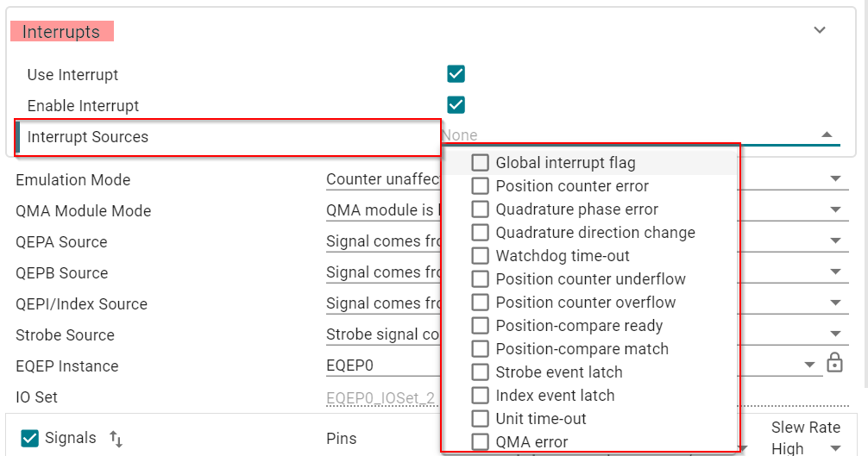This screenshot has height=456, width=868.
Task: Click the lock icon beside EQEP Instance
Action: (x=834, y=364)
